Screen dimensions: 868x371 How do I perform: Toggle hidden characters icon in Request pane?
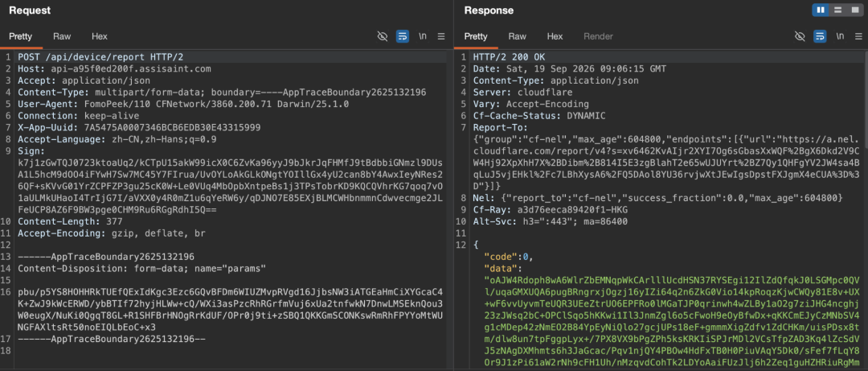click(x=383, y=36)
